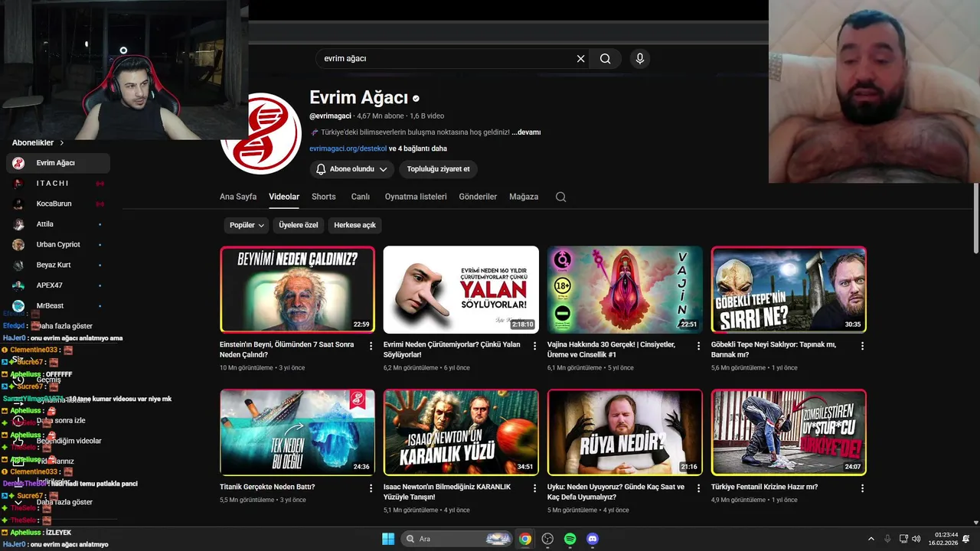Open the Mağaza tab

click(x=524, y=197)
